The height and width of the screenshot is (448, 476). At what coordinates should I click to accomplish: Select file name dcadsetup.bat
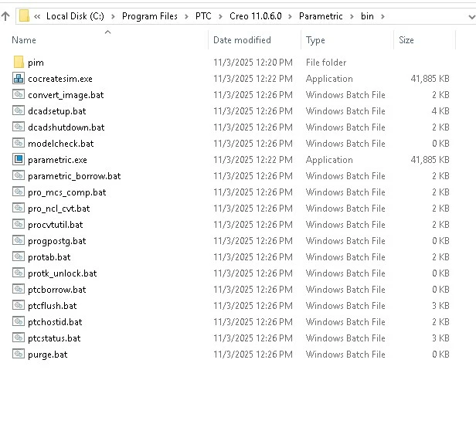click(x=56, y=111)
